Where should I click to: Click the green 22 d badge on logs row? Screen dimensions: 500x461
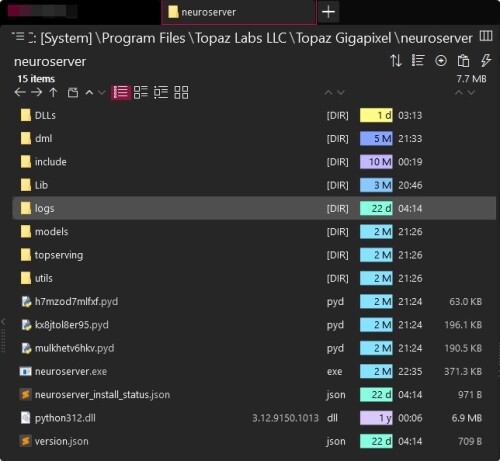pos(376,208)
